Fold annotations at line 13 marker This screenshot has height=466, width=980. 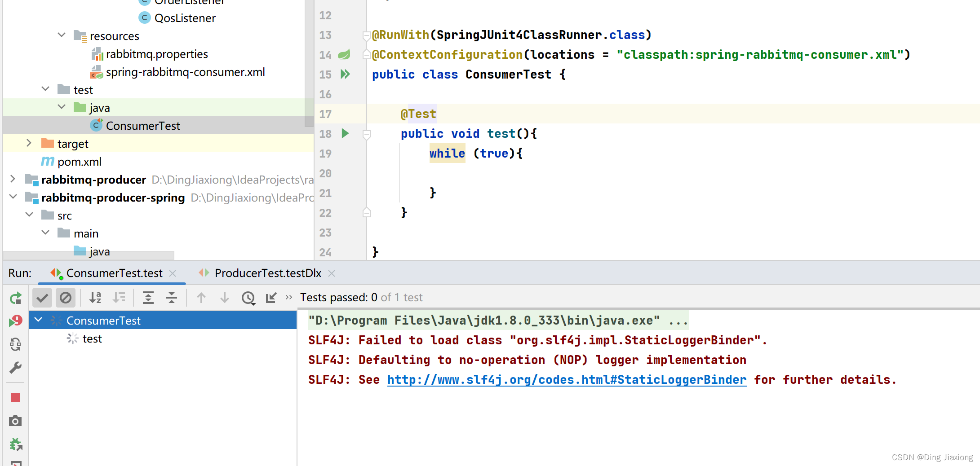point(366,35)
